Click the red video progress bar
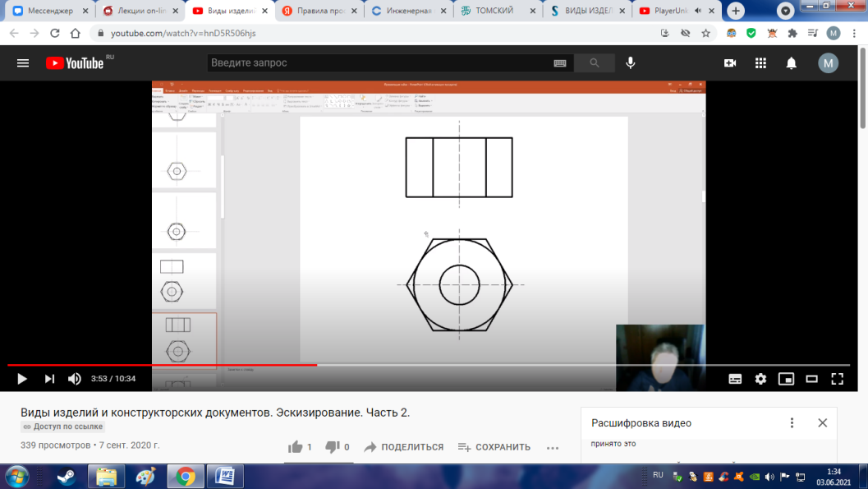The image size is (868, 489). click(x=164, y=365)
